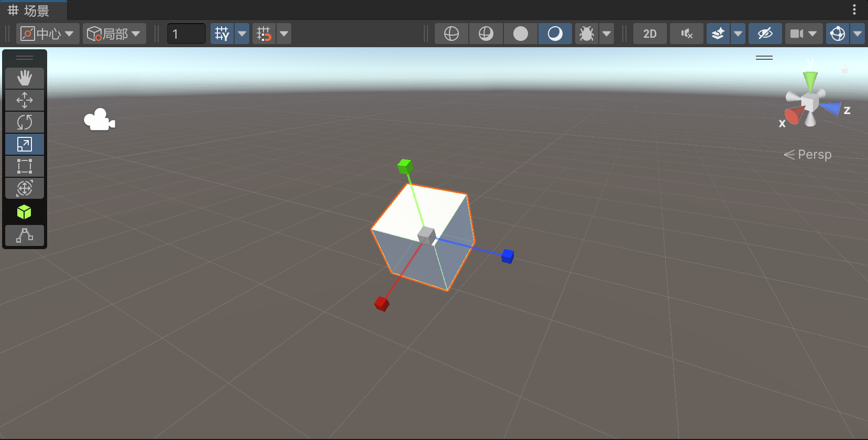
Task: Choose wireframe draw mode icon
Action: 452,34
